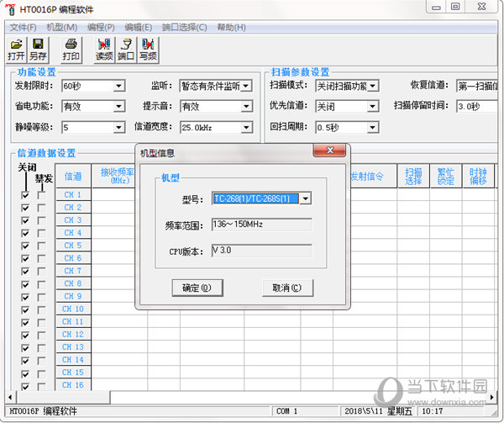504x423 pixels.
Task: Select the CH 10 row header
Action: (73, 309)
